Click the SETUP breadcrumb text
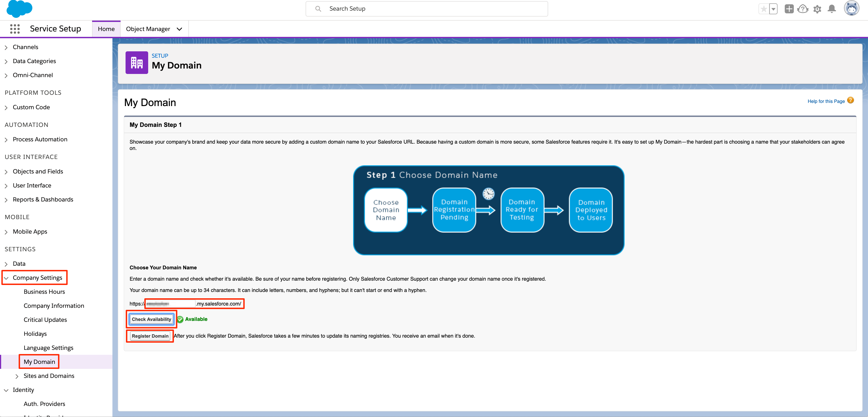Viewport: 868px width, 417px height. (x=160, y=56)
